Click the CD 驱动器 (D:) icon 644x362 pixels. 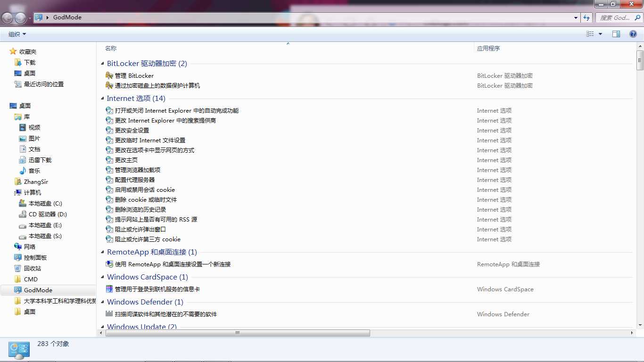click(x=23, y=214)
